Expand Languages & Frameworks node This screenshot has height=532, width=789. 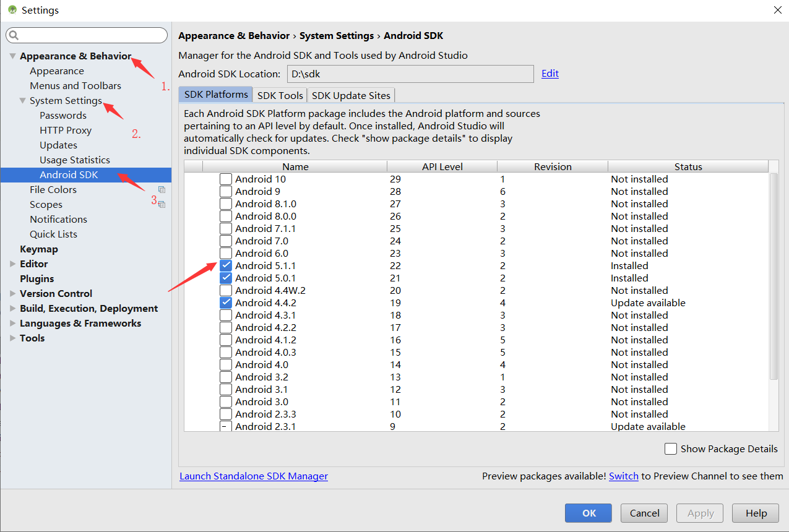pos(13,324)
